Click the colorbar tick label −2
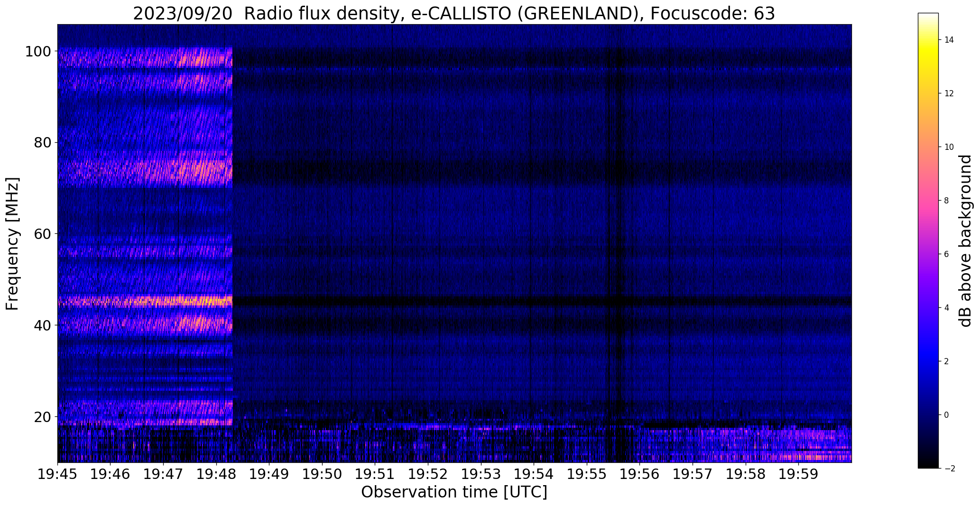The height and width of the screenshot is (506, 980). [x=949, y=469]
